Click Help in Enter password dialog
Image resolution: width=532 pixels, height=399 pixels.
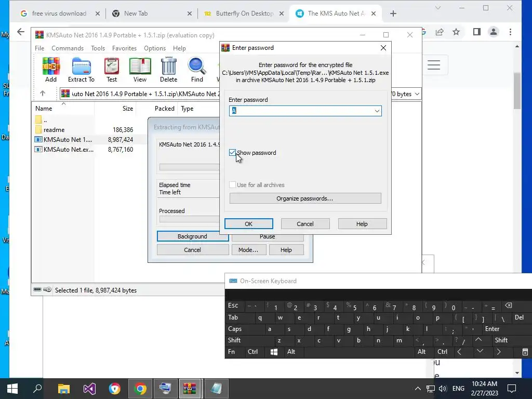362,224
